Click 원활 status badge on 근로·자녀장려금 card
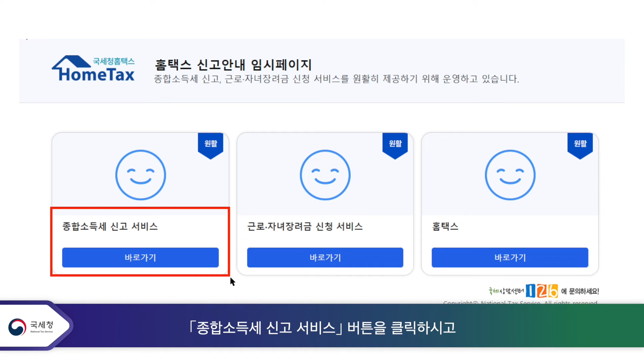The width and height of the screenshot is (644, 362). coord(395,144)
